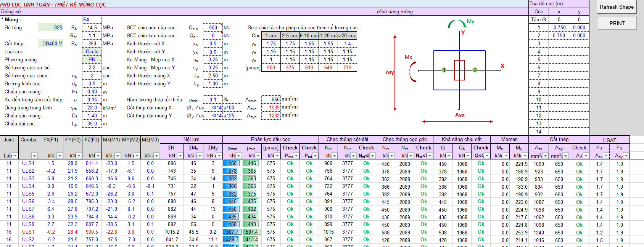Show filter options for MZ(M3) column
This screenshot has height=247, width=644.
click(157, 156)
